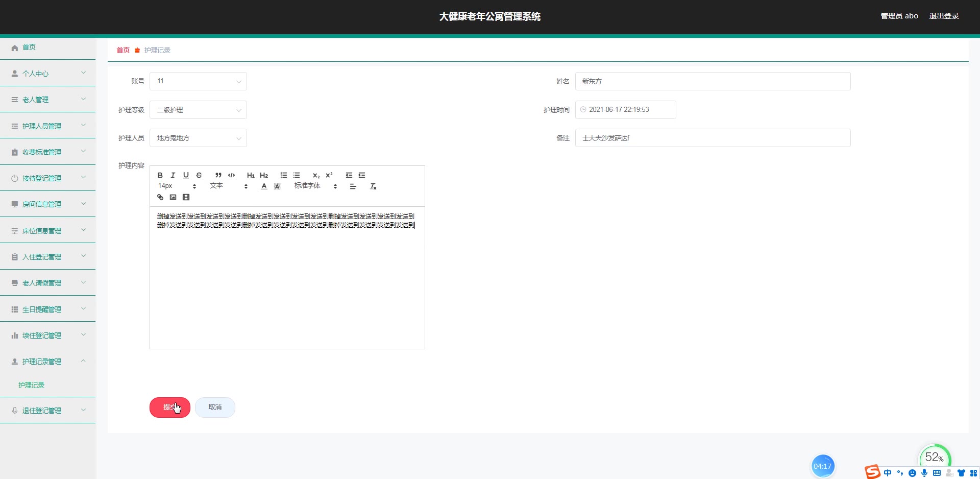This screenshot has width=980, height=479.
Task: Expand the 生日提醒管理 sidebar menu
Action: coord(48,309)
